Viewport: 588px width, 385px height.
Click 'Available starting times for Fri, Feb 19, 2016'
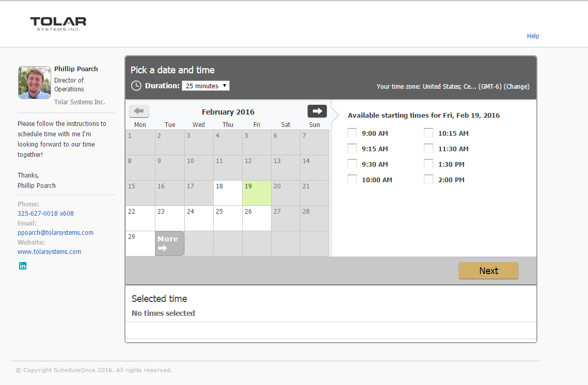[424, 116]
